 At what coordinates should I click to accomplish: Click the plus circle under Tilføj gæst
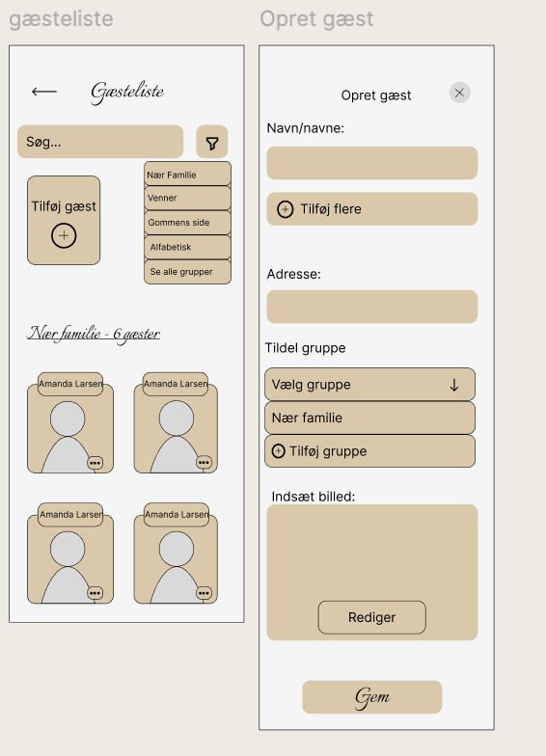click(64, 235)
